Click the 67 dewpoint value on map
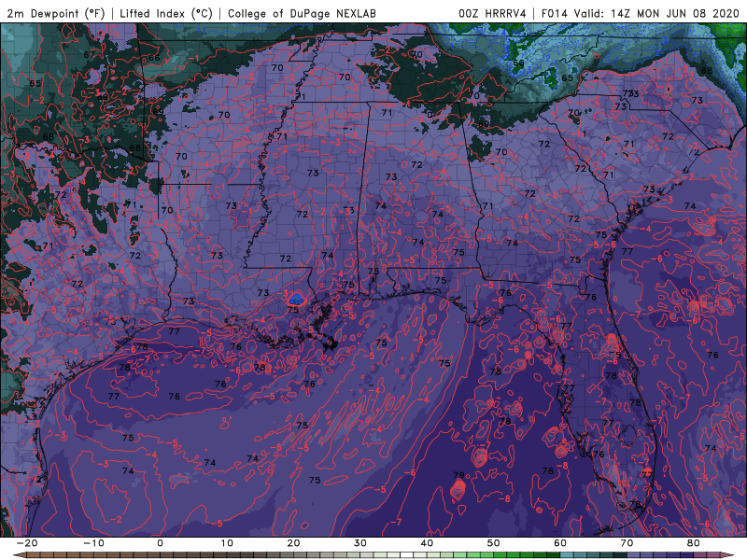Screen dimensions: 747x560 89,55
